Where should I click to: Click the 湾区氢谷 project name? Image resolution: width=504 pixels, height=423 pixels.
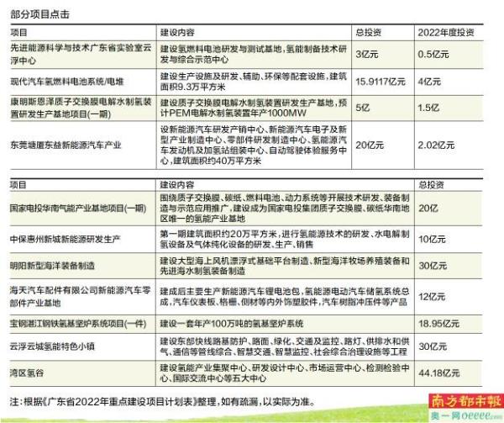click(28, 373)
